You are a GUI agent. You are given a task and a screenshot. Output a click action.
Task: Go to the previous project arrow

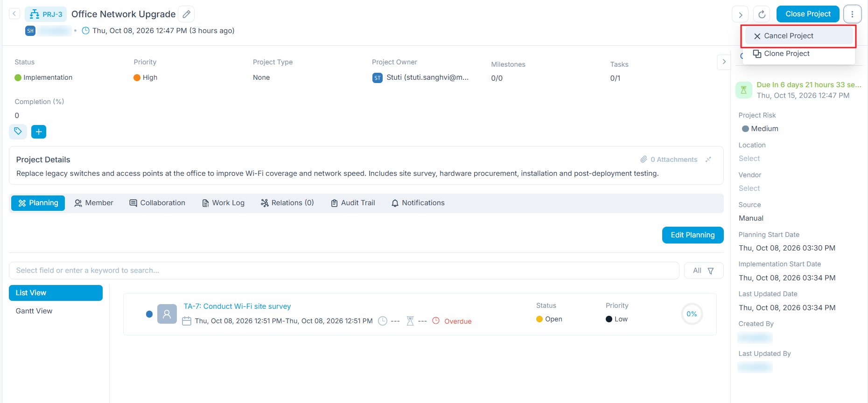point(14,14)
